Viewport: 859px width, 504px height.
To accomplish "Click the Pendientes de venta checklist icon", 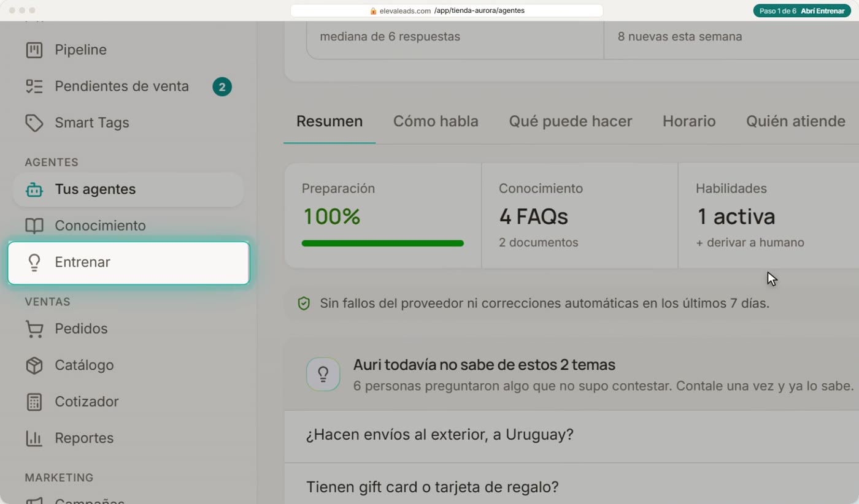I will 34,86.
